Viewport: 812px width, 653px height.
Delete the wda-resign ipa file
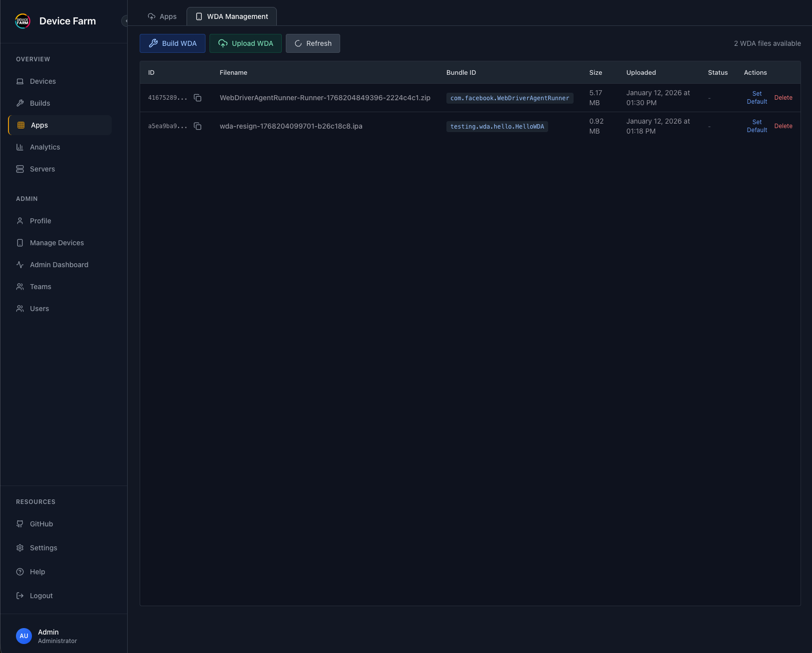point(783,126)
